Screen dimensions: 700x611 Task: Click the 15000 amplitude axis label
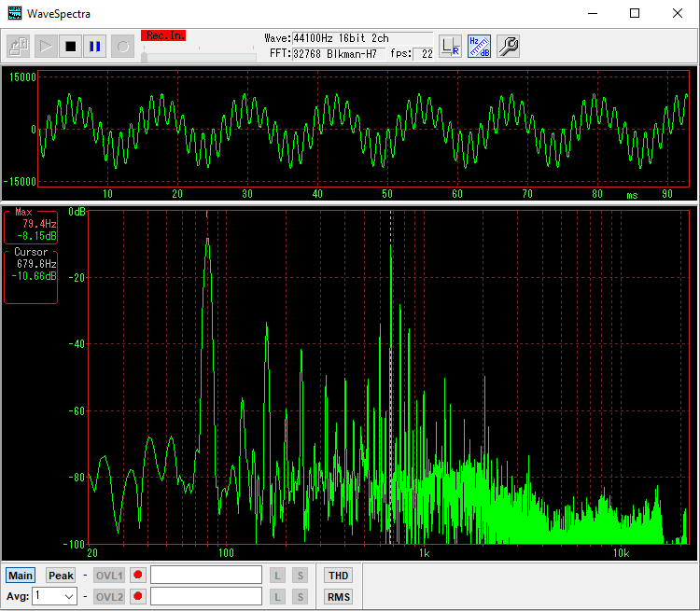coord(22,77)
